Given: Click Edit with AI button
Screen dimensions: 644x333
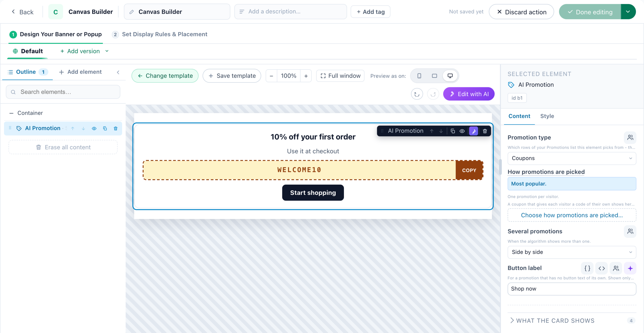Looking at the screenshot, I should (469, 94).
